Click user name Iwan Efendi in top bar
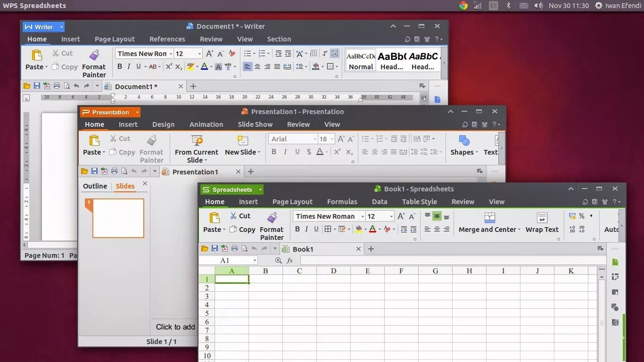The width and height of the screenshot is (644, 362). tap(624, 6)
